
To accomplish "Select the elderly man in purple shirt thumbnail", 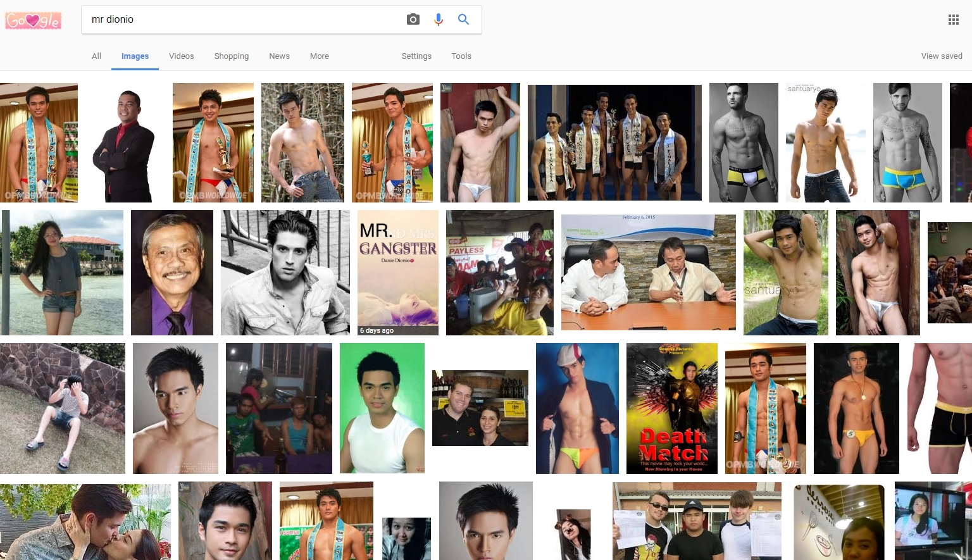I will tap(172, 273).
